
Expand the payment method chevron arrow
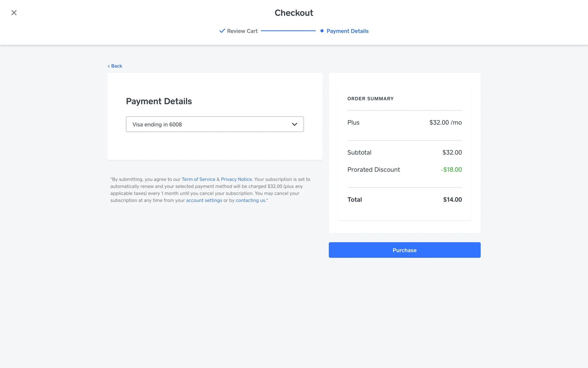click(x=294, y=124)
